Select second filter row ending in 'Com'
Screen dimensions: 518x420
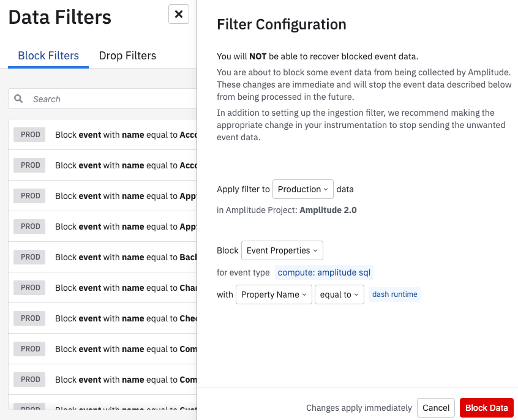point(102,380)
